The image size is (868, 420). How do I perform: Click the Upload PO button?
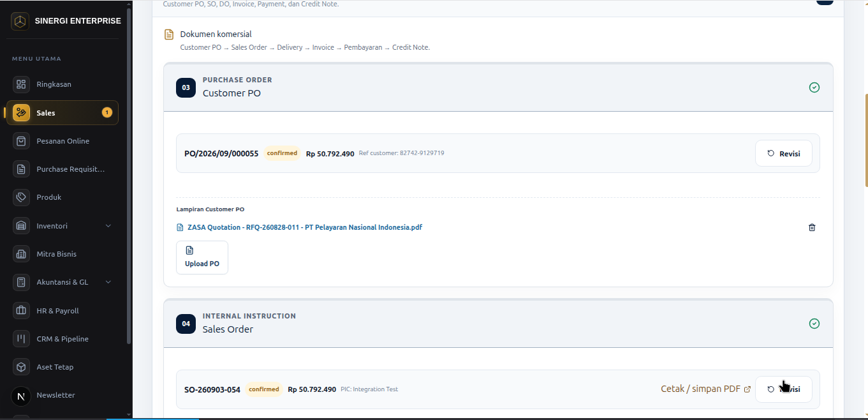(202, 257)
